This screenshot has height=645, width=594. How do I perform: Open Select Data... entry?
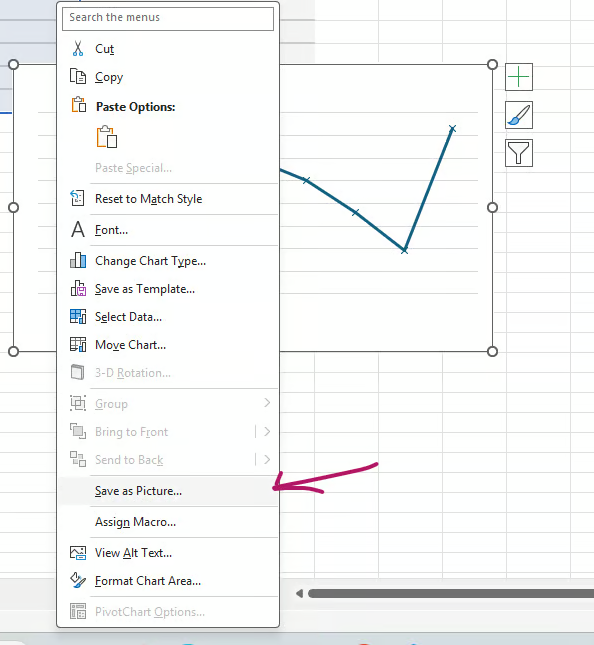(x=168, y=317)
